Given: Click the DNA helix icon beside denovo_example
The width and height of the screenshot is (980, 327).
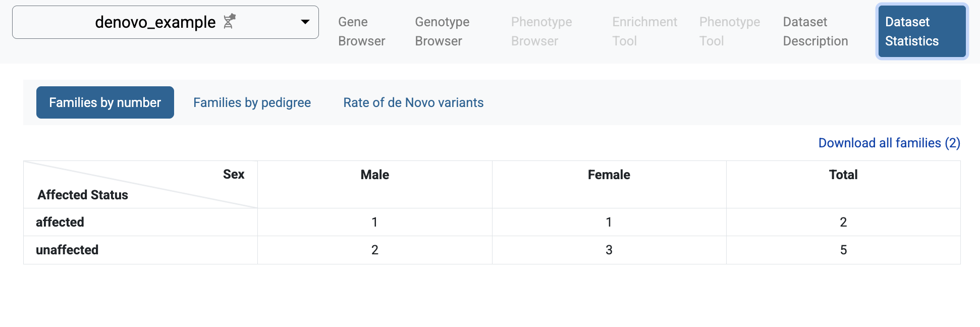Looking at the screenshot, I should click(229, 22).
